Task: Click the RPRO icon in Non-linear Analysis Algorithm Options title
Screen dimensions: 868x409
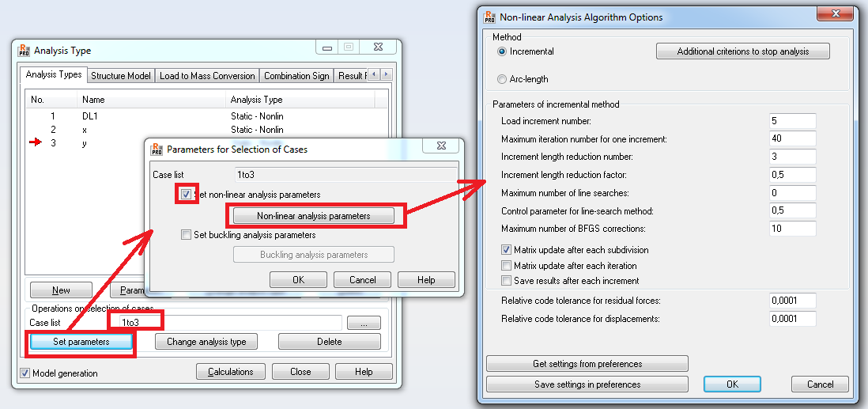Action: point(489,17)
